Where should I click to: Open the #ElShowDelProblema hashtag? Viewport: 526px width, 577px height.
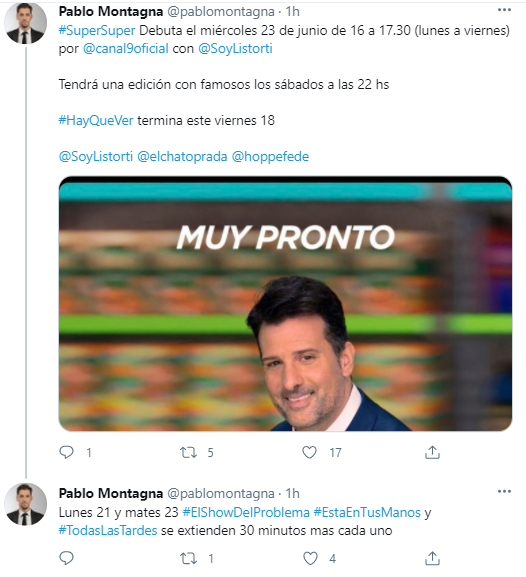click(246, 513)
